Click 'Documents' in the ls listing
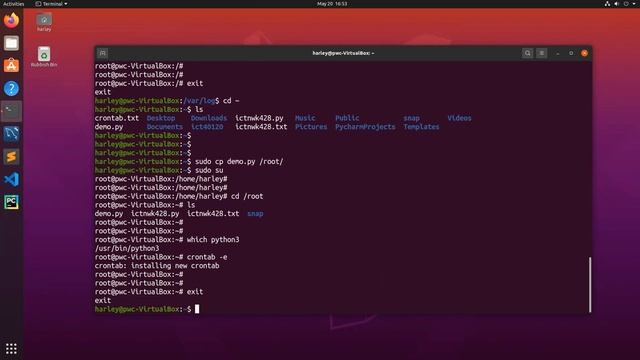The width and height of the screenshot is (640, 360). [164, 127]
